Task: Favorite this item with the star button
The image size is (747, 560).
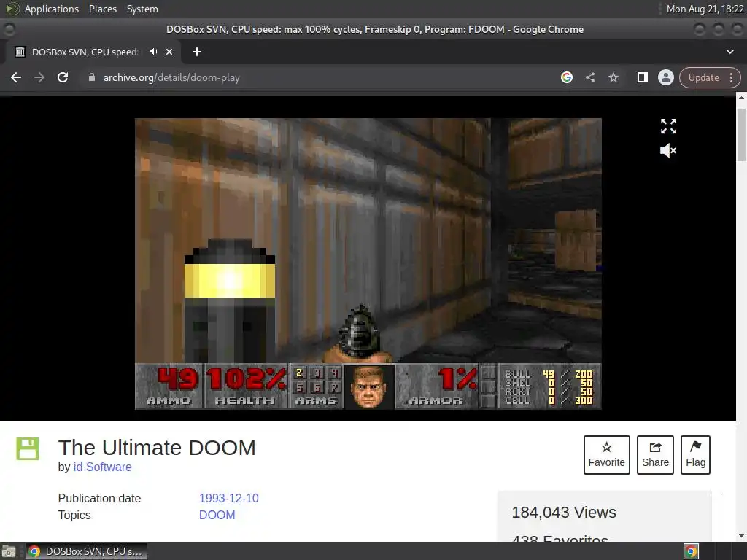Action: [606, 455]
